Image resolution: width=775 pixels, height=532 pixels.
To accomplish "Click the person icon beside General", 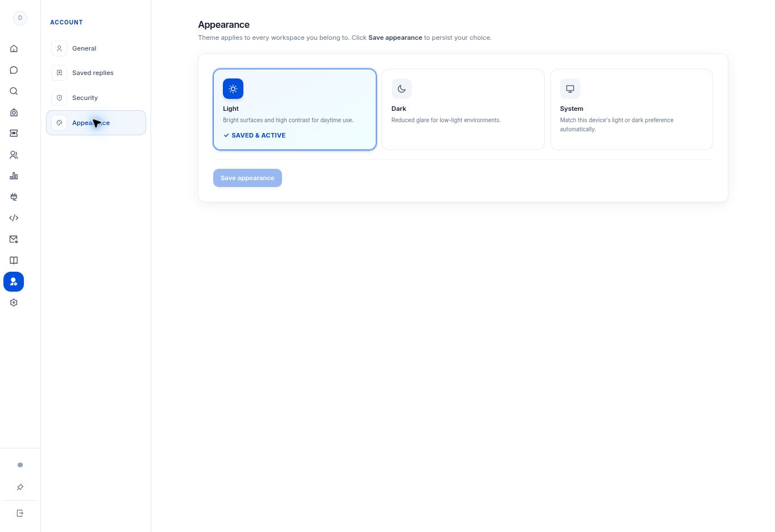I will point(59,48).
